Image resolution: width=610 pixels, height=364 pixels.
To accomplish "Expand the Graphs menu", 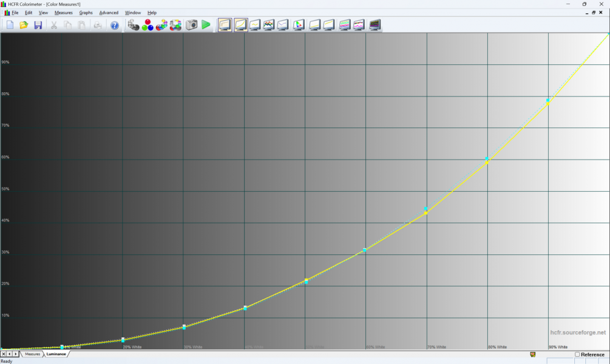I will (x=86, y=13).
